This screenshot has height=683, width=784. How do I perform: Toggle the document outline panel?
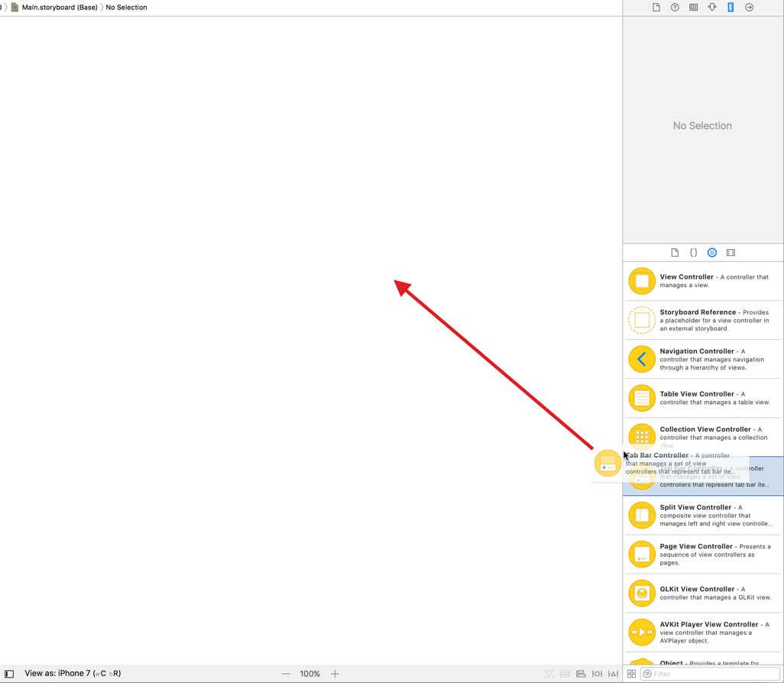[x=9, y=674]
